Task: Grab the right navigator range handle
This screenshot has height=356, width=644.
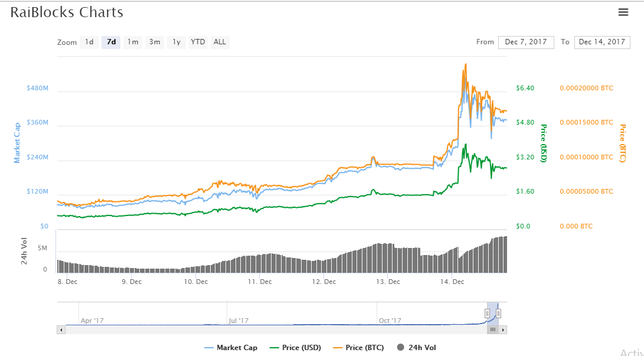Action: (499, 313)
